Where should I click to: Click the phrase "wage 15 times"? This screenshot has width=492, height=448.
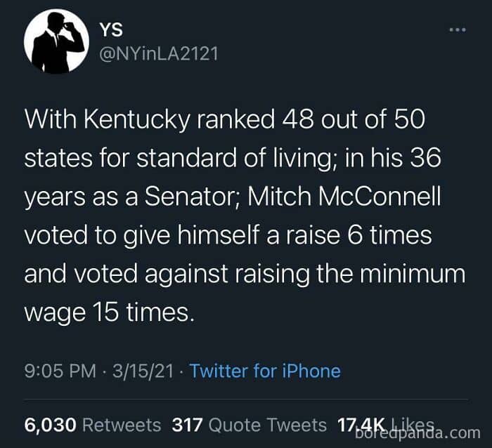(108, 312)
